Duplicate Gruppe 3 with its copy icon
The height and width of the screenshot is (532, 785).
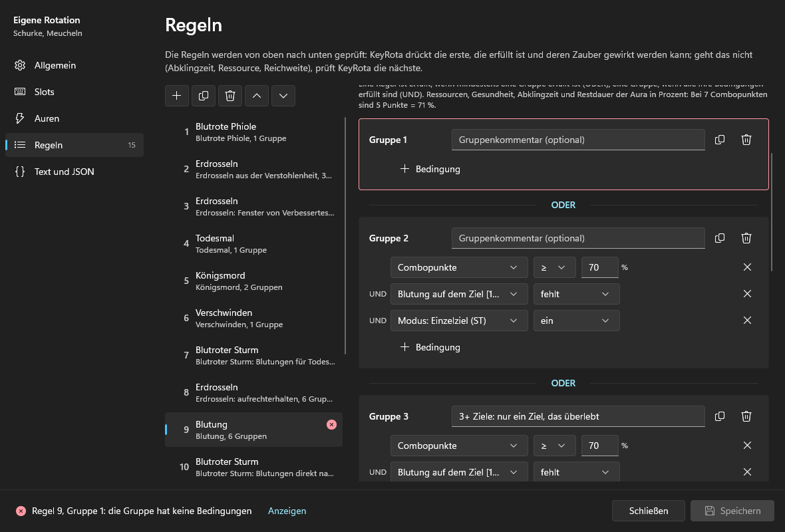pyautogui.click(x=720, y=416)
